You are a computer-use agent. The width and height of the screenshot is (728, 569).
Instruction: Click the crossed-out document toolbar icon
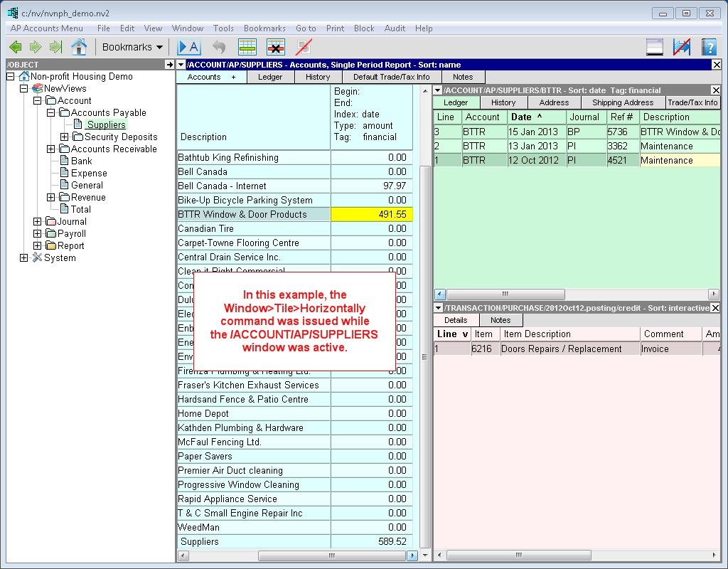click(304, 47)
